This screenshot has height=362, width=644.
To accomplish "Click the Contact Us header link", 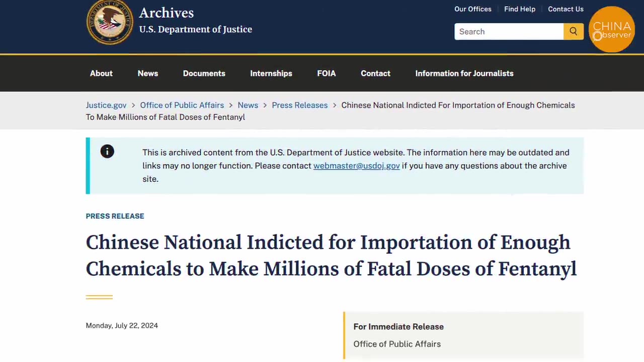I will coord(566,9).
